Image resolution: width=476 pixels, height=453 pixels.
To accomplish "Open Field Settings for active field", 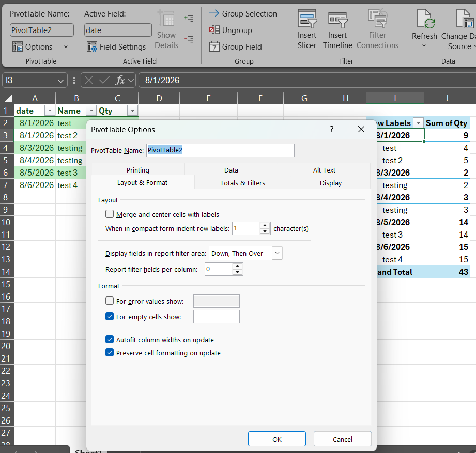I will click(x=116, y=46).
